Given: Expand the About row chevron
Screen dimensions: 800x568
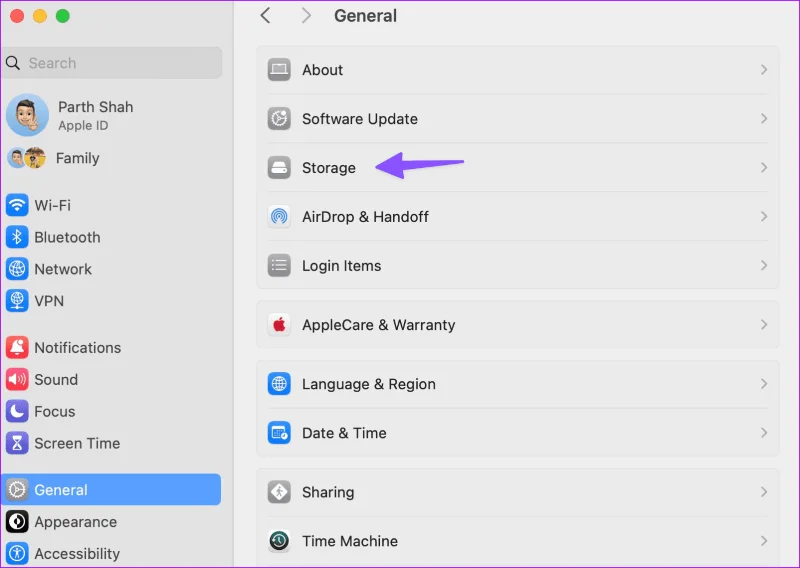Looking at the screenshot, I should [764, 70].
